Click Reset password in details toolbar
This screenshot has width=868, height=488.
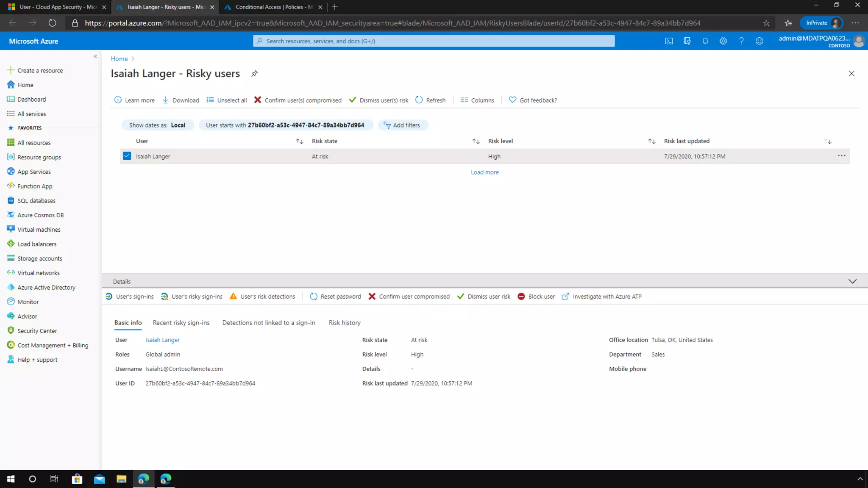pos(335,297)
